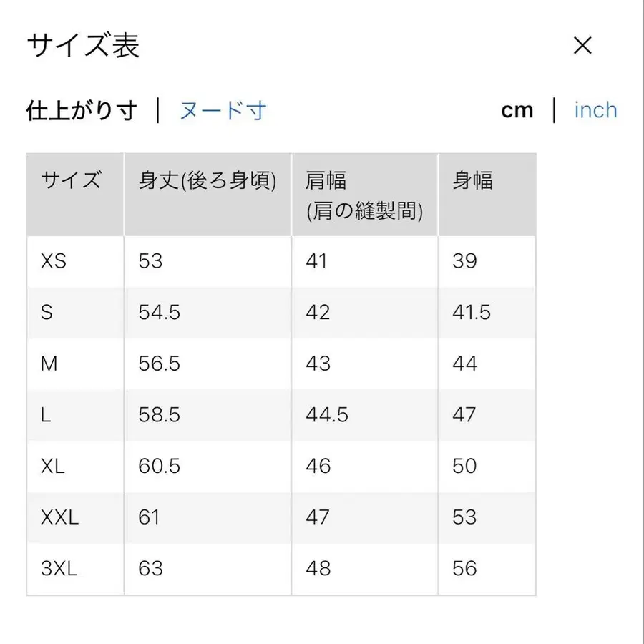
Task: Select the L size row
Action: (x=45, y=415)
